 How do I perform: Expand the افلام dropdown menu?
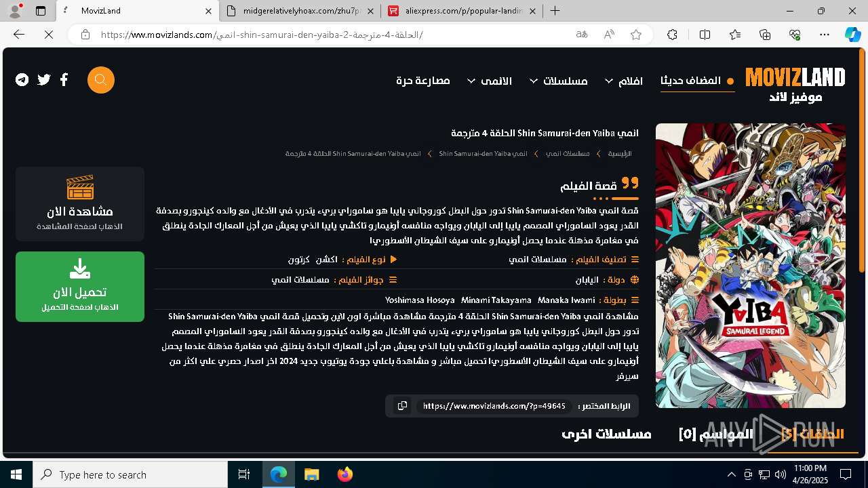624,81
